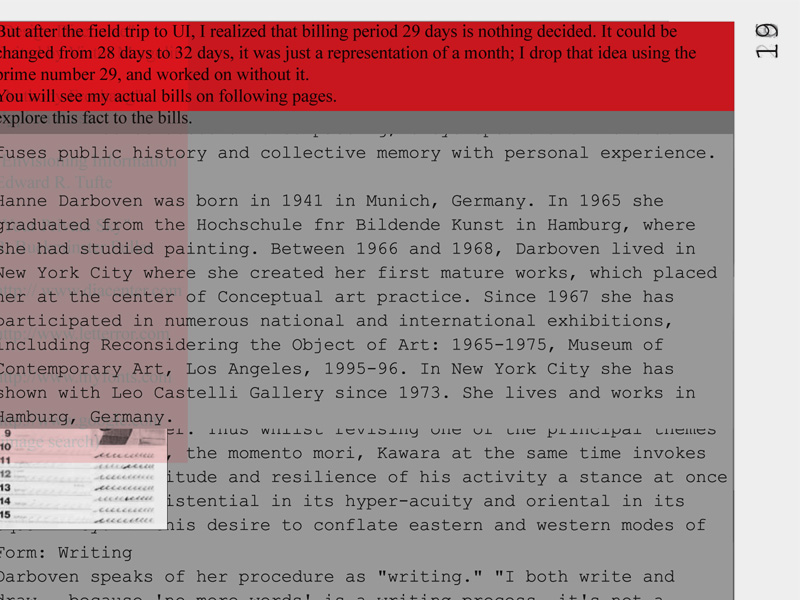Viewport: 800px width, 600px height.
Task: Click 'Contemporary Art, Los Angeles' text line
Action: coord(330,369)
